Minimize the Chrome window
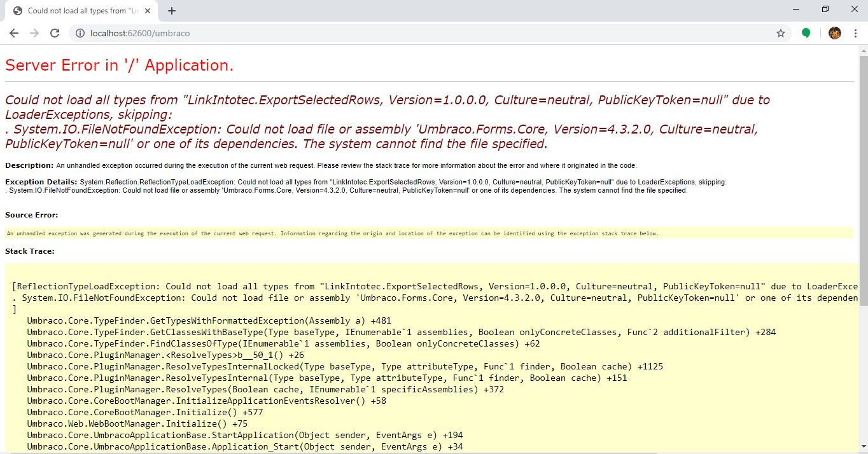 796,9
